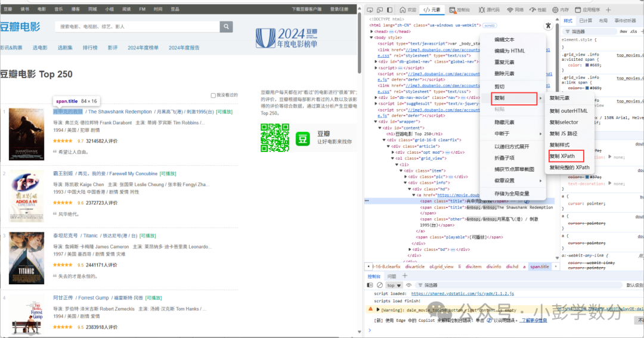This screenshot has width=644, height=338.
Task: Click the green 豆 app icon
Action: [303, 139]
